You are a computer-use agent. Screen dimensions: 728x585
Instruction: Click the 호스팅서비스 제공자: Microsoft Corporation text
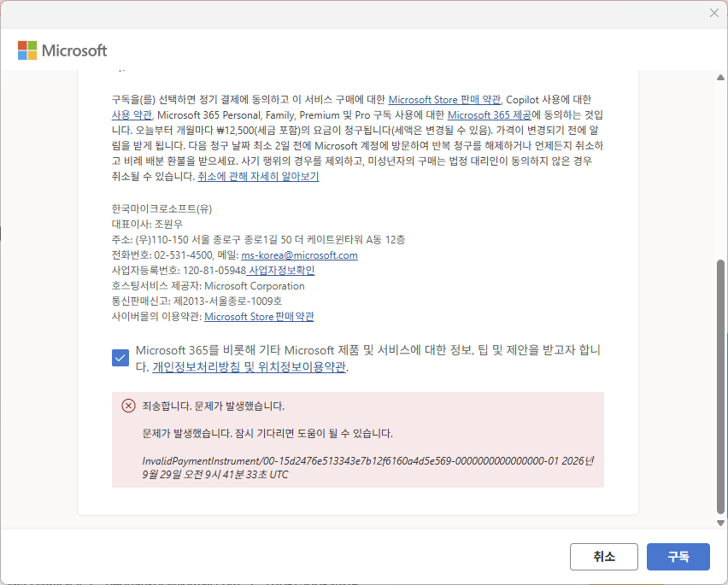click(208, 286)
